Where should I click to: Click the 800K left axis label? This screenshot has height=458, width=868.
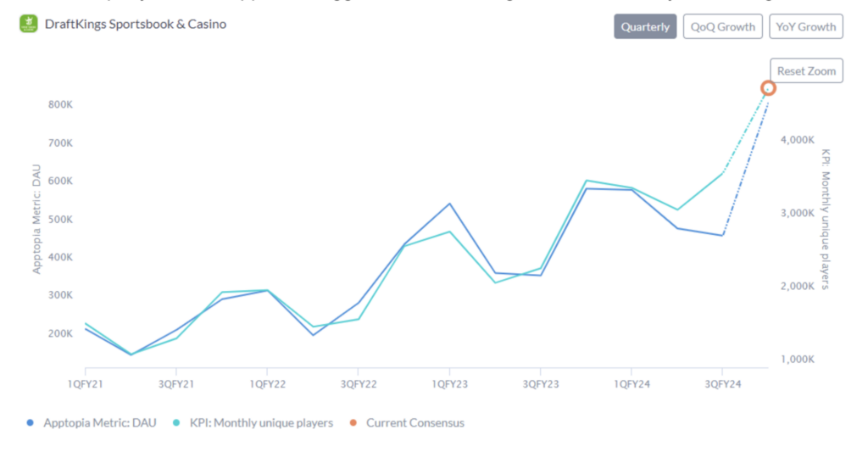(59, 104)
